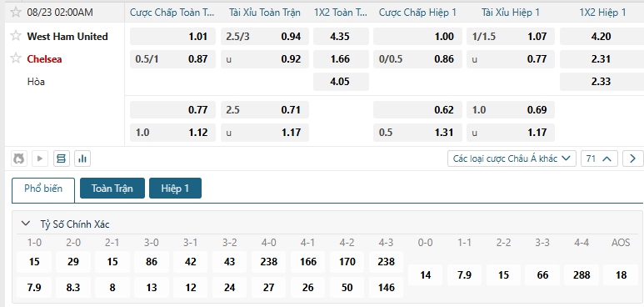Collapse the Tỷ Số Chính Xác section

click(x=26, y=224)
